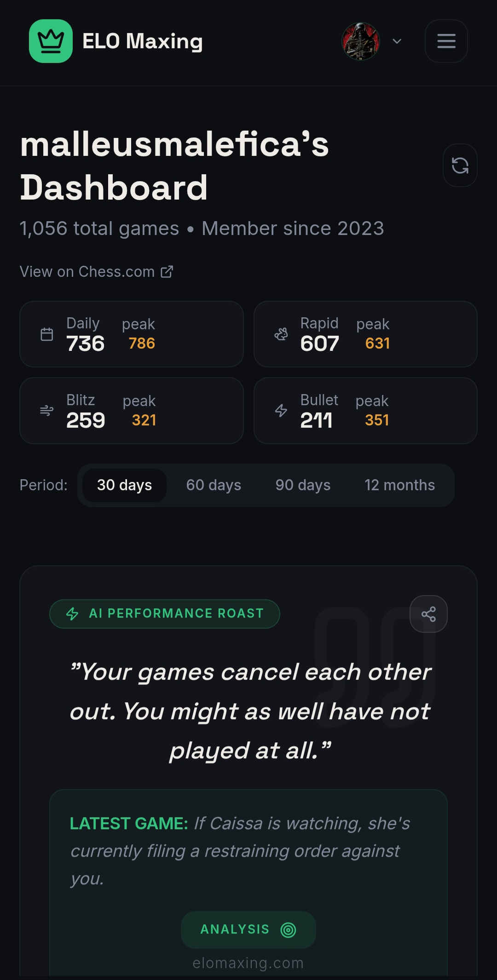
Task: Switch period to 60 days
Action: point(214,485)
